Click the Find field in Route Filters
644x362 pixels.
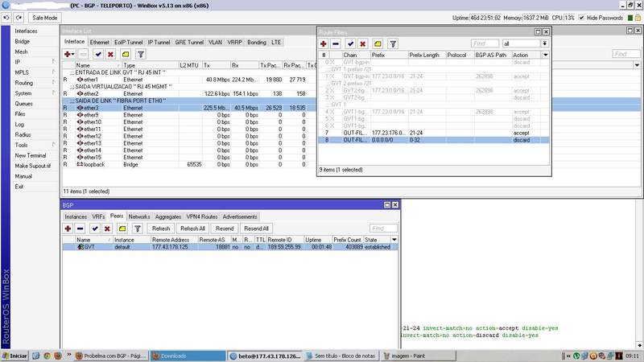(x=485, y=43)
